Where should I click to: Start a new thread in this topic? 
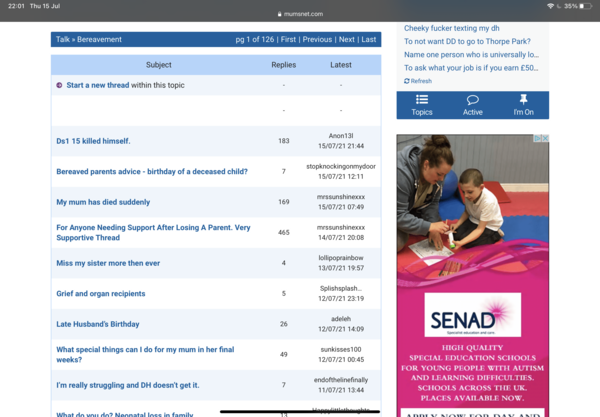tap(98, 86)
